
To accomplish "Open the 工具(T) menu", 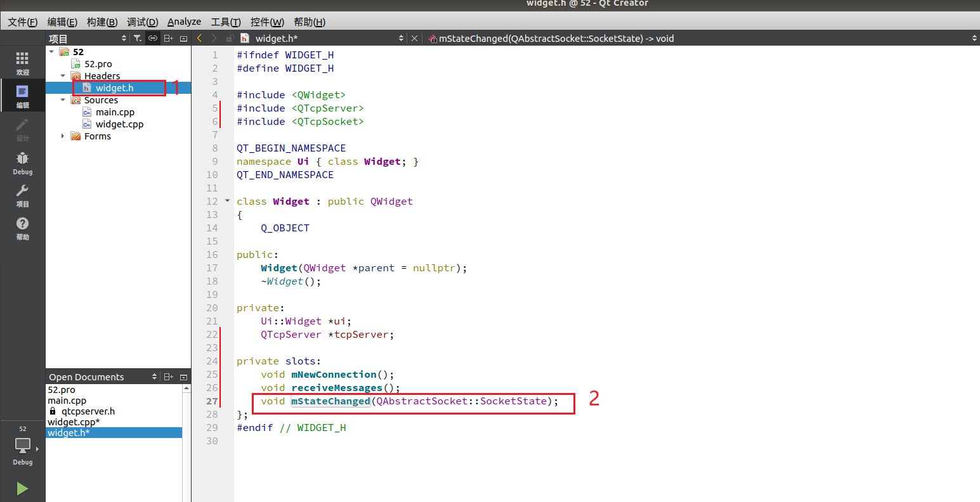I will pyautogui.click(x=225, y=22).
